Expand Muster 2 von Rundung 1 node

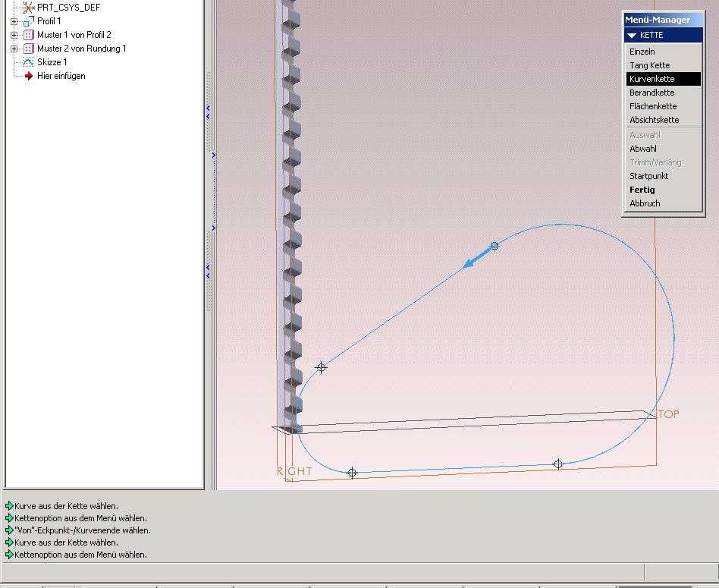click(14, 49)
